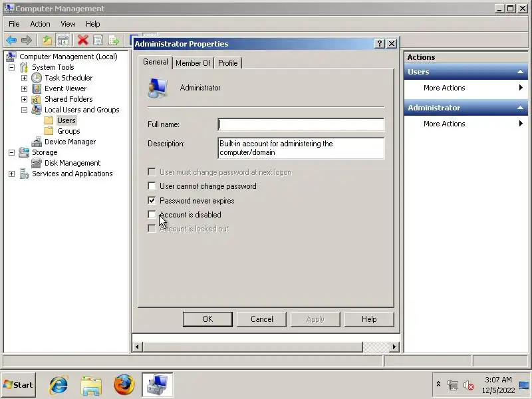Click the question mark help button in dialog title
The image size is (532, 399).
point(380,44)
